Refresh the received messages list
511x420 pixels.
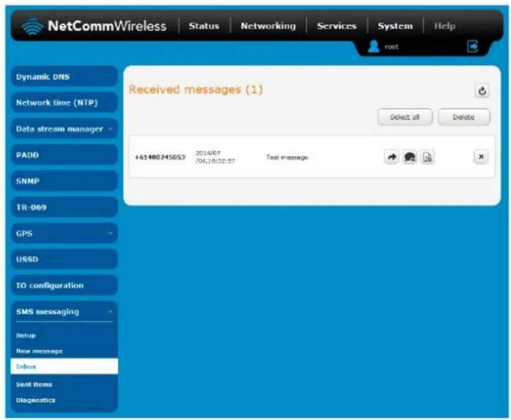[482, 91]
